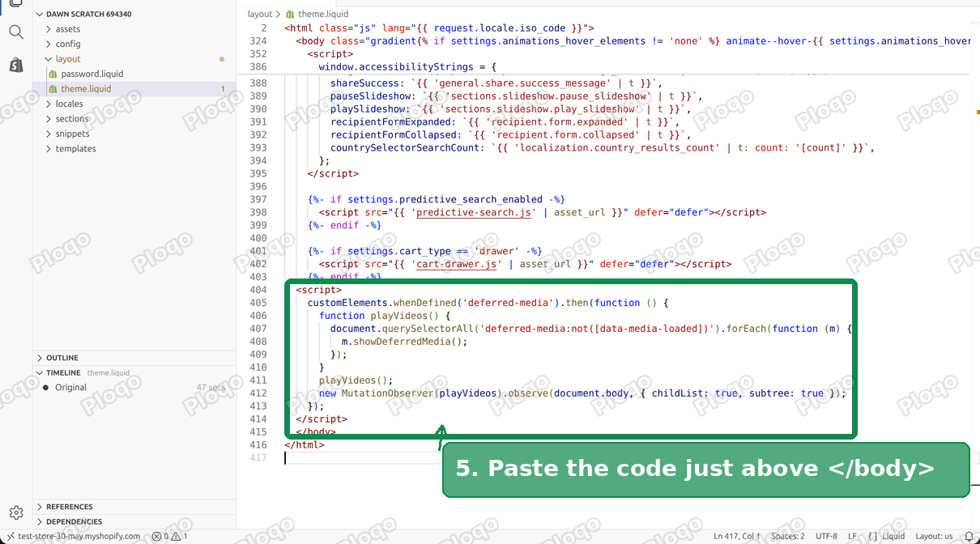Image resolution: width=980 pixels, height=544 pixels.
Task: Click the closing </html> tag line
Action: 305,445
